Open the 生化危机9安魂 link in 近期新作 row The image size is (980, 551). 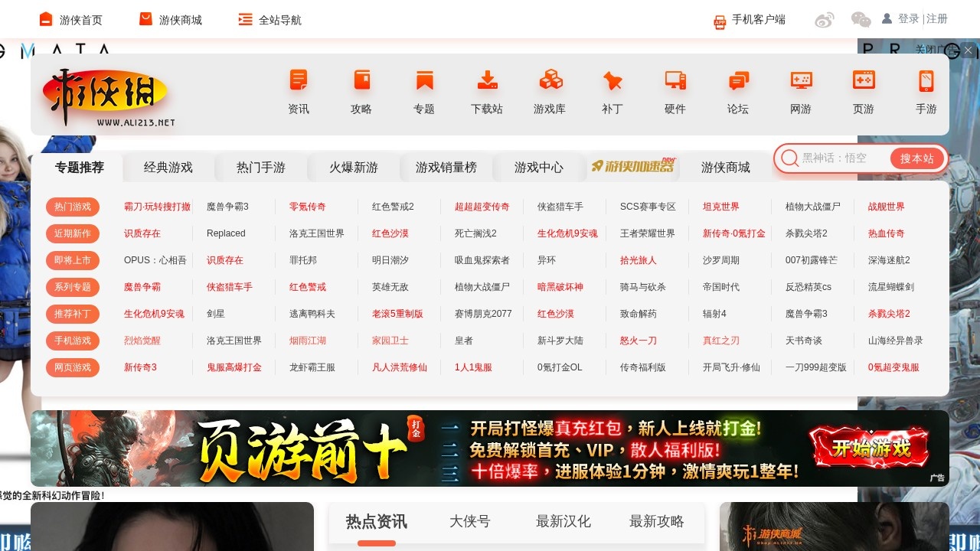tap(567, 233)
